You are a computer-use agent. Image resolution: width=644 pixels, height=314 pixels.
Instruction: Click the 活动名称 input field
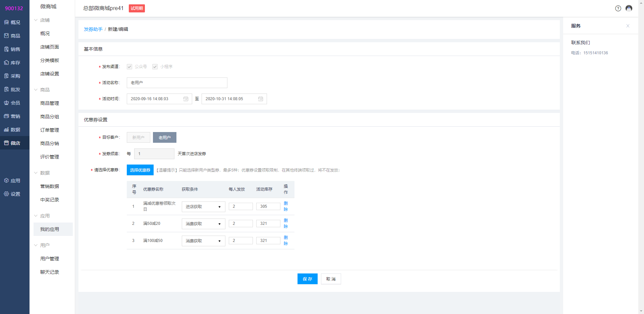[x=177, y=83]
